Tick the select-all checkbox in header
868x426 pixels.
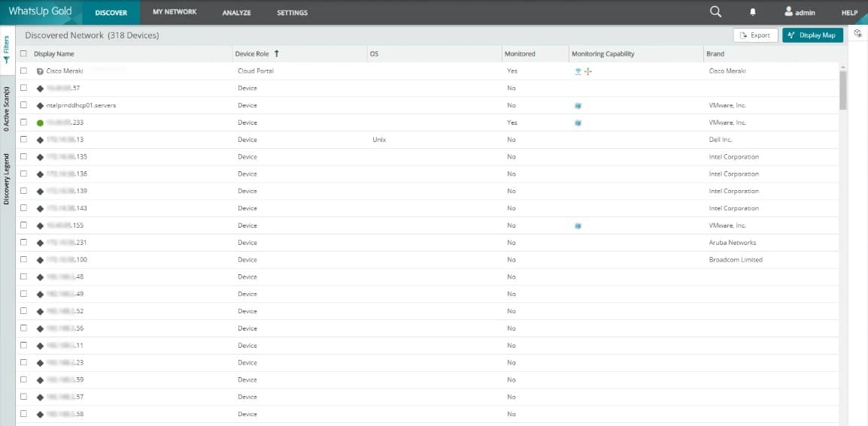[23, 53]
